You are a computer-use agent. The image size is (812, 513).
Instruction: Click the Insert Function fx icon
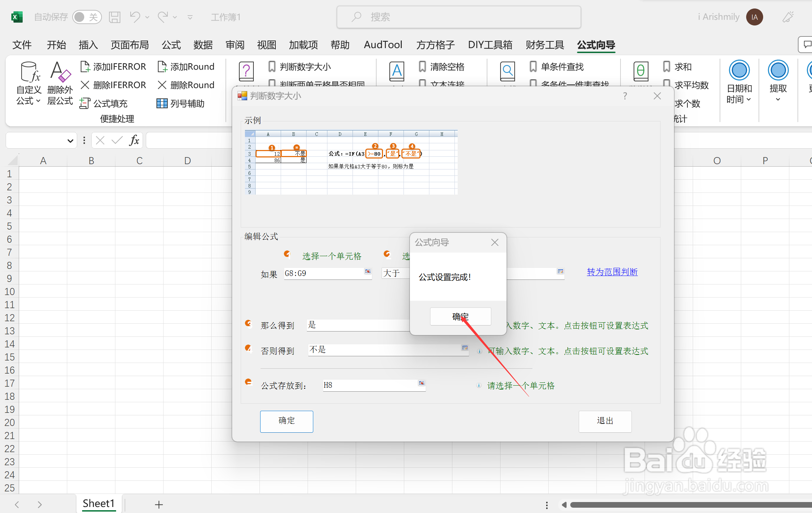tap(134, 140)
